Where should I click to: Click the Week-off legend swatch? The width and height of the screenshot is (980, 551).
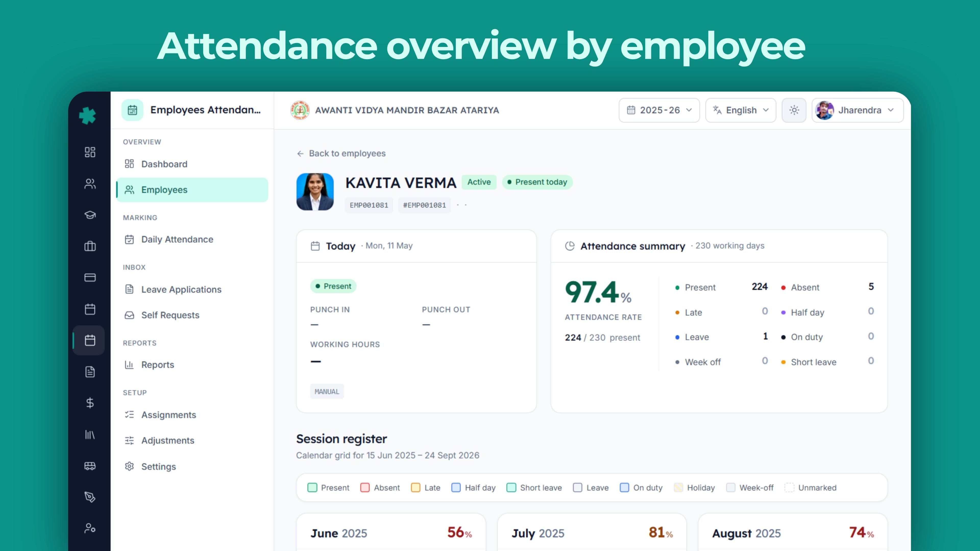coord(730,487)
